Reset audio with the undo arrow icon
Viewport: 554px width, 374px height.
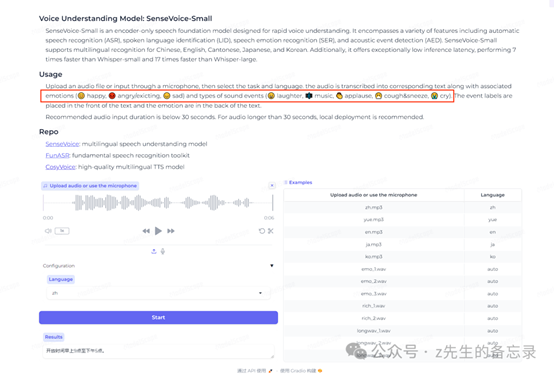262,231
